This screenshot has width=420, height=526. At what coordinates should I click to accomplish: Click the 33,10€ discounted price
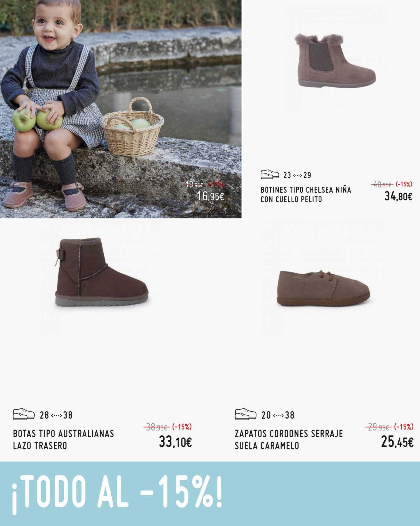coord(175,442)
